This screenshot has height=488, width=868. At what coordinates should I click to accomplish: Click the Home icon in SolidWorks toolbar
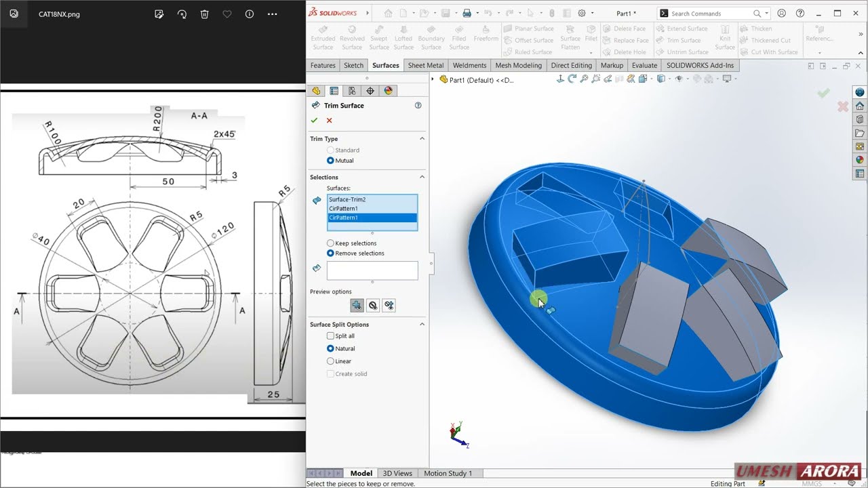click(x=389, y=13)
